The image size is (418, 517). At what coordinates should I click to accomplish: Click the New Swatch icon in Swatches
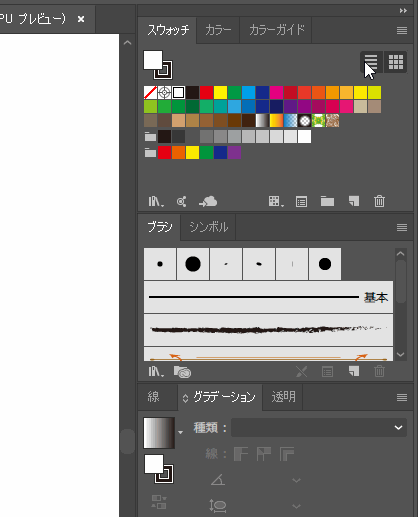pyautogui.click(x=354, y=201)
